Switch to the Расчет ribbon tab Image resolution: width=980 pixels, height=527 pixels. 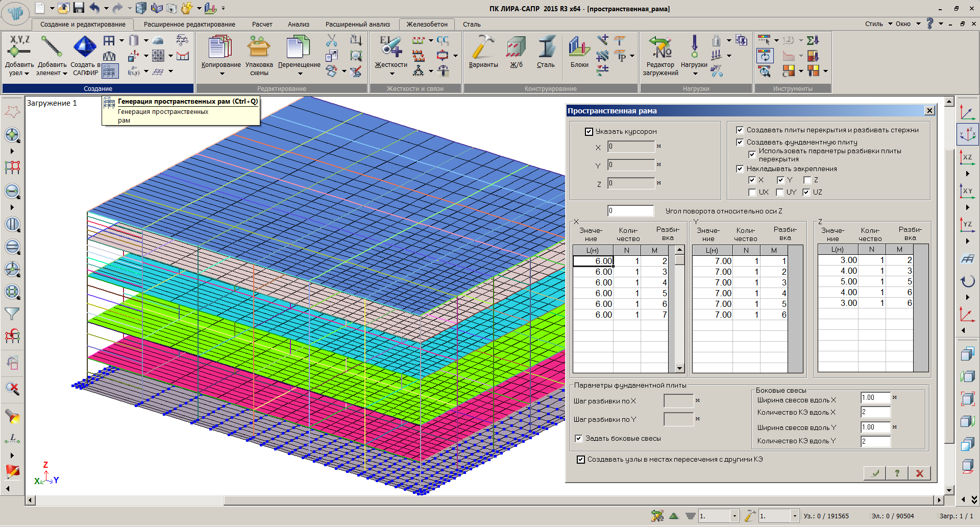coord(262,24)
